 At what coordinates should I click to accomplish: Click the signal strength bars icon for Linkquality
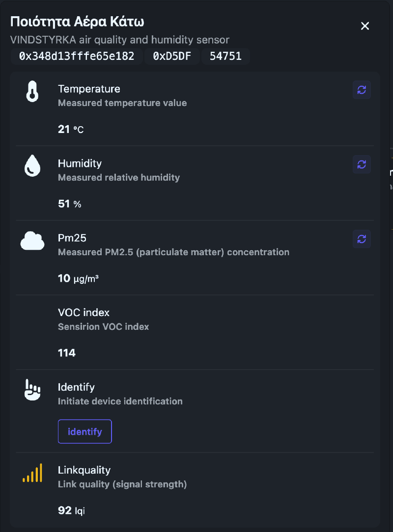[32, 473]
